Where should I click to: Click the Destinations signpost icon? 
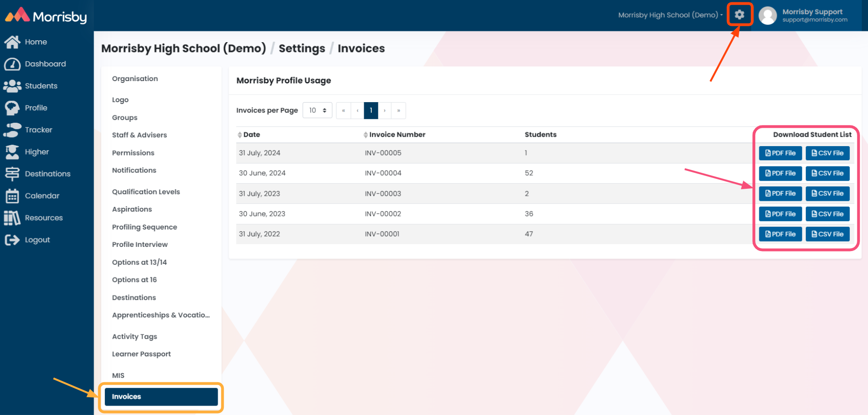pos(12,174)
